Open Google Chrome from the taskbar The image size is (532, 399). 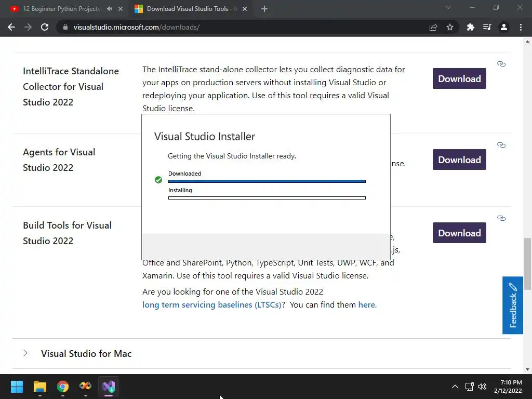pos(62,387)
